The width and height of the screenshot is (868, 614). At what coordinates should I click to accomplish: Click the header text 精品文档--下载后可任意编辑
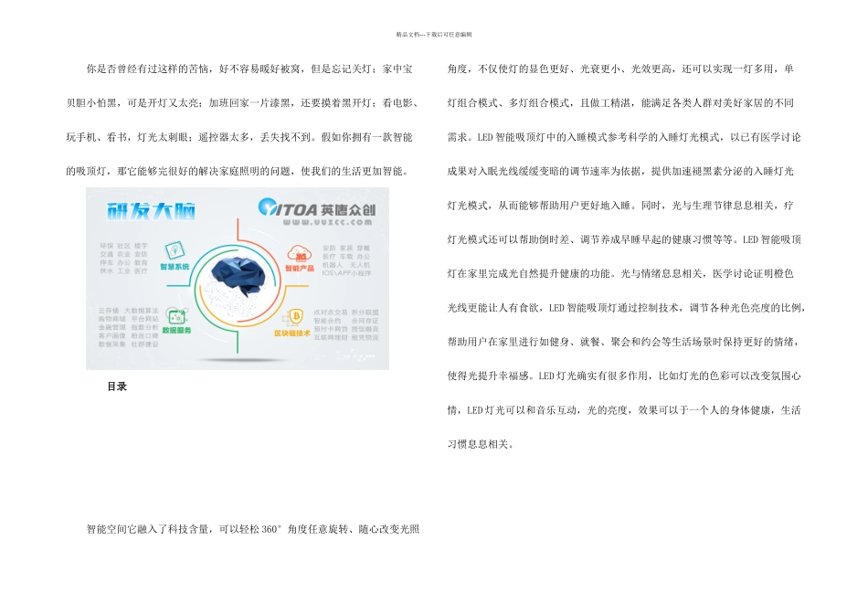(434, 35)
